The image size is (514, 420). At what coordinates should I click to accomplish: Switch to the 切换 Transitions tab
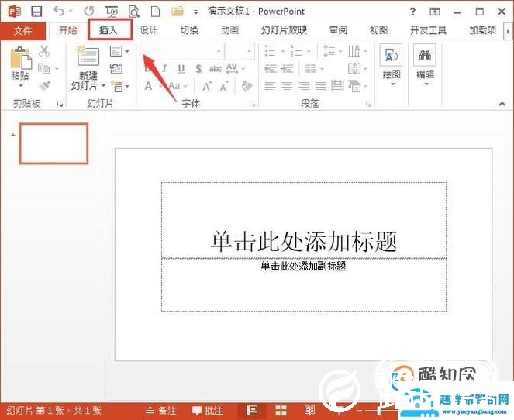click(x=189, y=30)
